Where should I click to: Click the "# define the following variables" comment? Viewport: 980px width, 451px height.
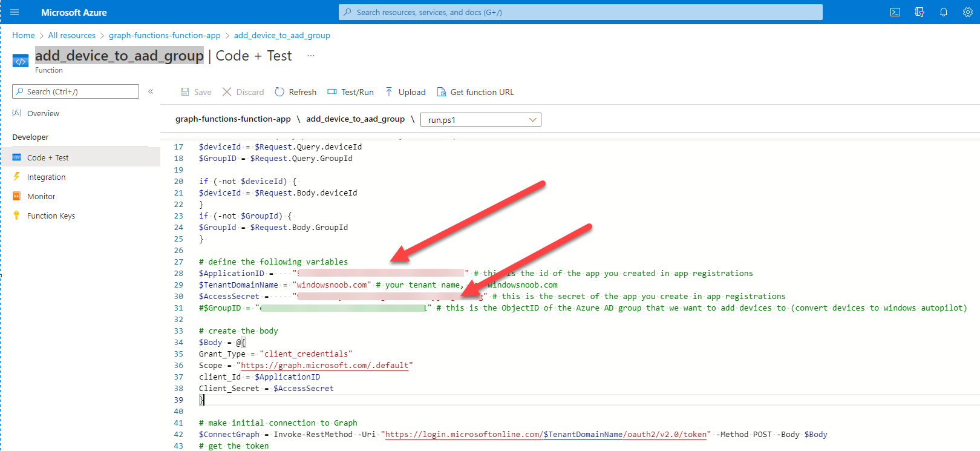(x=273, y=262)
